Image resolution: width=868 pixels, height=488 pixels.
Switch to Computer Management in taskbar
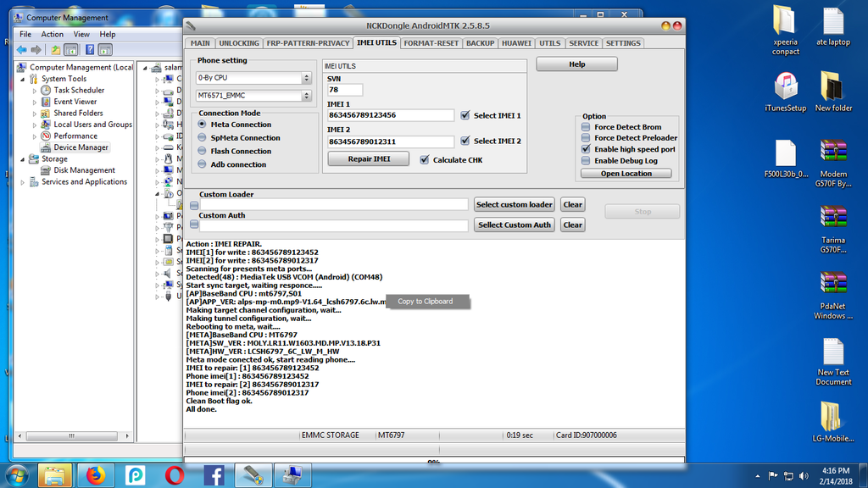[x=292, y=476]
